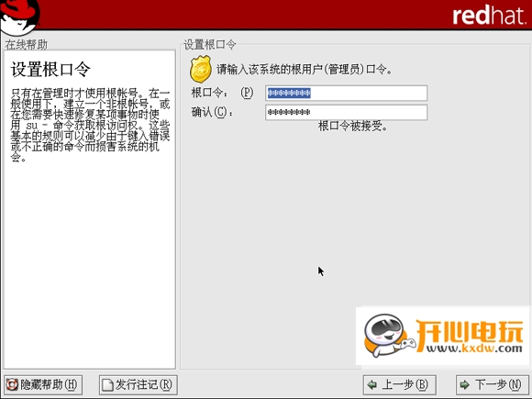Click the redhat wordmark in header

[489, 16]
